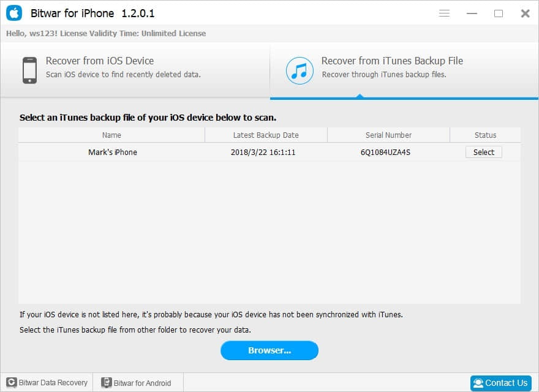Image resolution: width=539 pixels, height=392 pixels.
Task: Switch to Recover from iOS Device tab
Action: pyautogui.click(x=135, y=70)
